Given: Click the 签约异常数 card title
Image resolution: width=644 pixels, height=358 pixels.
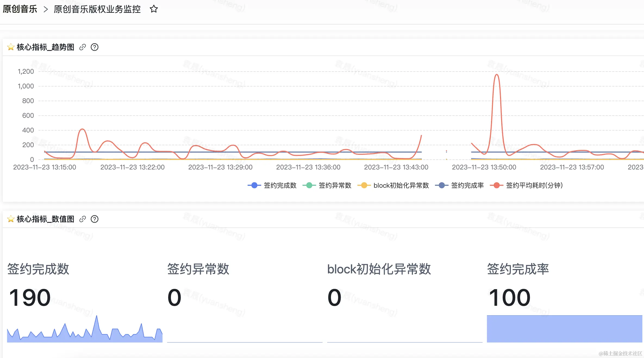Looking at the screenshot, I should (x=198, y=269).
